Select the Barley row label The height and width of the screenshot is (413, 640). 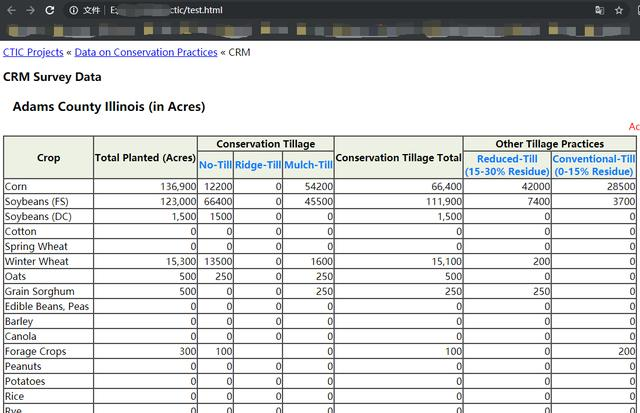(x=19, y=322)
